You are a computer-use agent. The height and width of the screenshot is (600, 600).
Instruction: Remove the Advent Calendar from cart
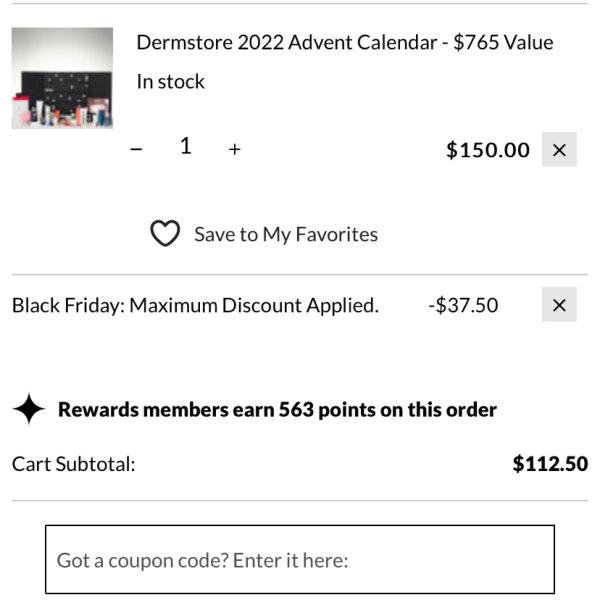(559, 150)
